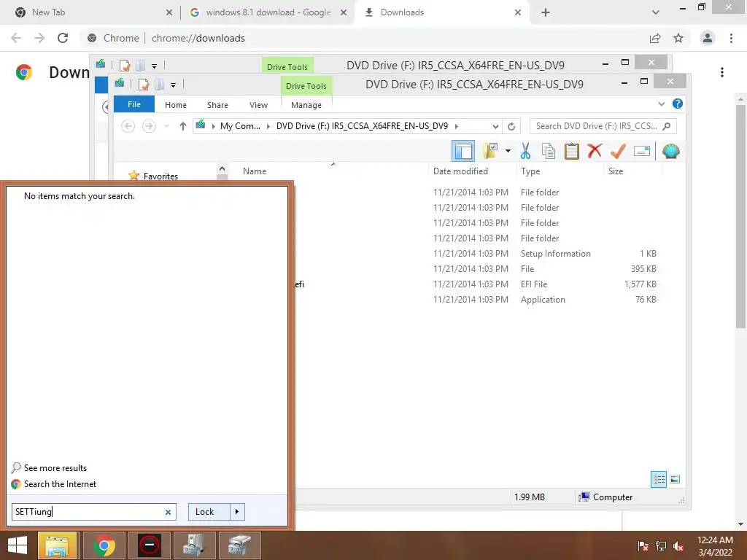Expand the shutdown options arrow beside Lock
This screenshot has width=747, height=560.
coord(237,512)
